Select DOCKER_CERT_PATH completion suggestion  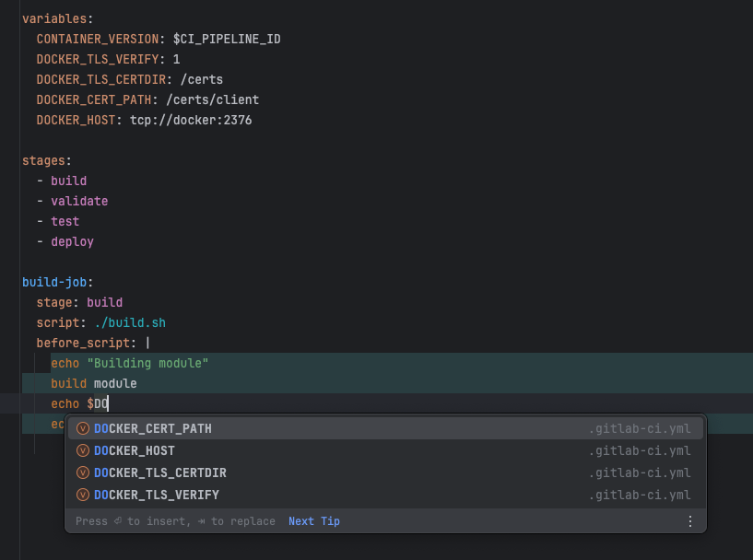click(385, 428)
